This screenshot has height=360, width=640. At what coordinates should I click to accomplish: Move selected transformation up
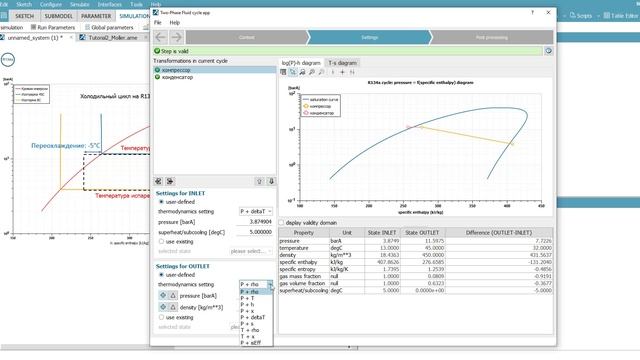tap(259, 181)
